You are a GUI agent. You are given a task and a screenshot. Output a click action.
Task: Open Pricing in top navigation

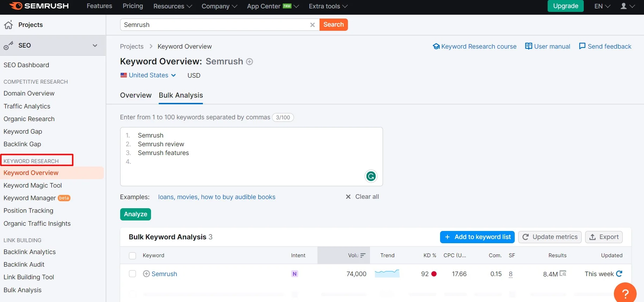coord(133,6)
